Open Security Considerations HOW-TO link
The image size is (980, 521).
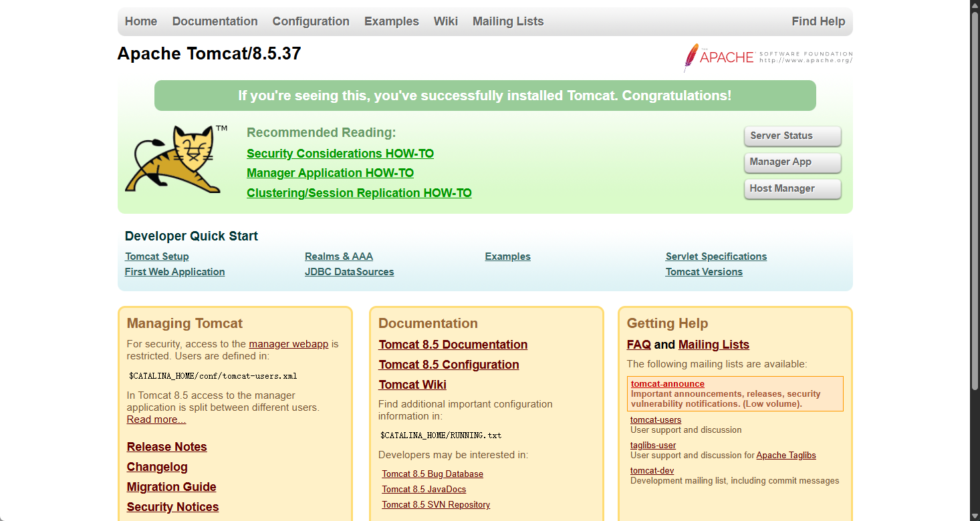[x=340, y=154]
